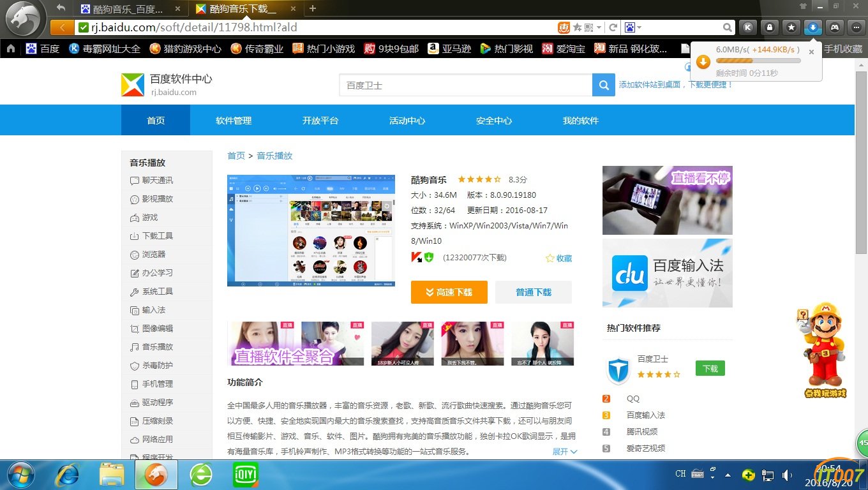Click the blue download manager icon
Image resolution: width=868 pixels, height=490 pixels.
[813, 27]
